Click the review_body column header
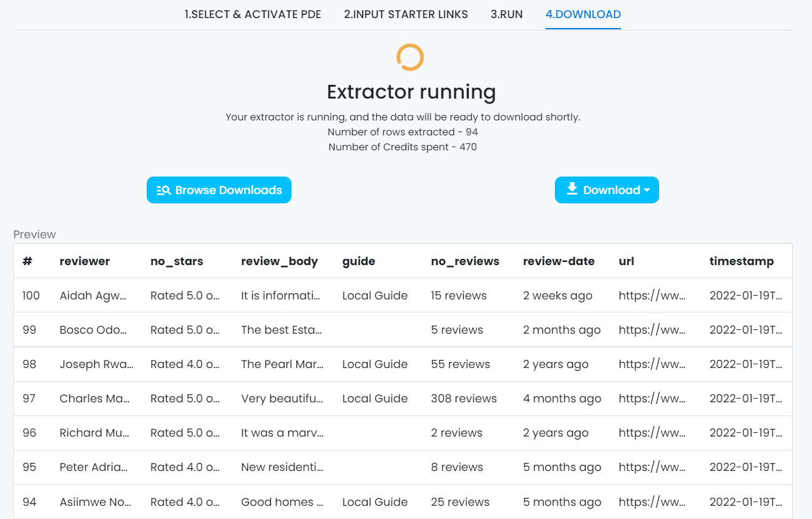Viewport: 812px width, 519px height. tap(280, 261)
